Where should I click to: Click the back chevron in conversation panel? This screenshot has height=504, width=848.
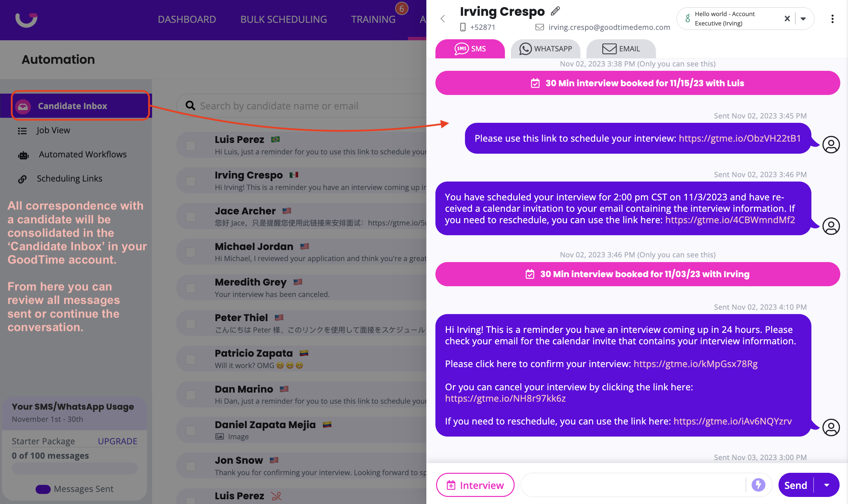pos(442,19)
